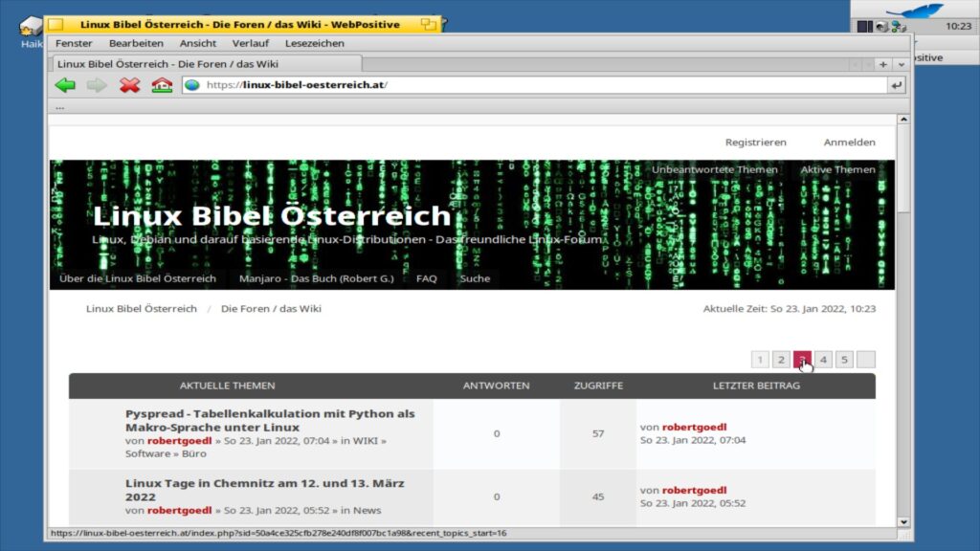
Task: Click the Zugriffe value 45
Action: click(x=598, y=496)
